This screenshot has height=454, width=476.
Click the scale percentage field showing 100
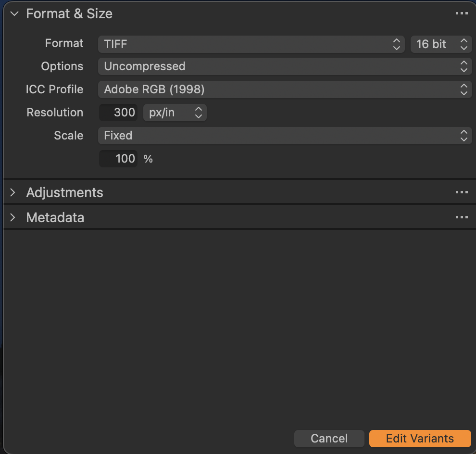click(x=119, y=159)
